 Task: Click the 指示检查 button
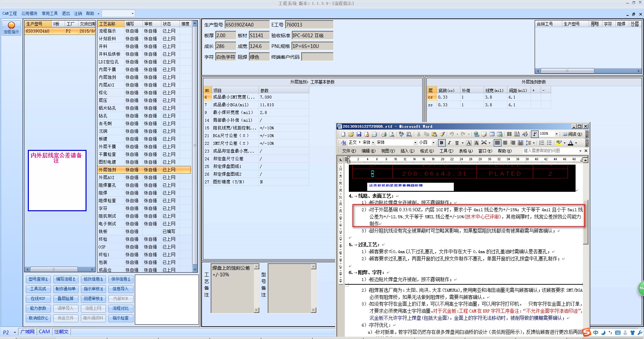coord(120,318)
